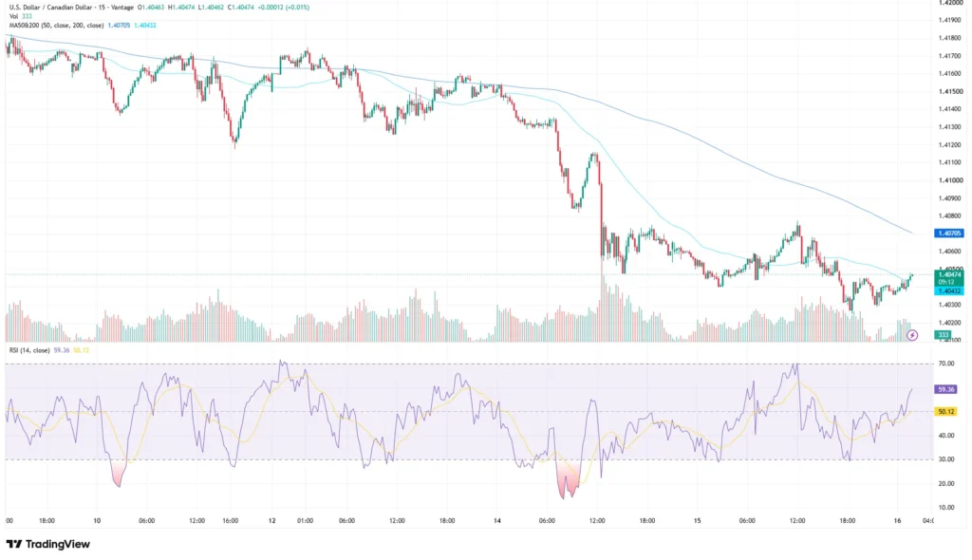This screenshot has width=972, height=560.
Task: Click the blue 1.40705 MA200 price tag on axis
Action: point(949,233)
